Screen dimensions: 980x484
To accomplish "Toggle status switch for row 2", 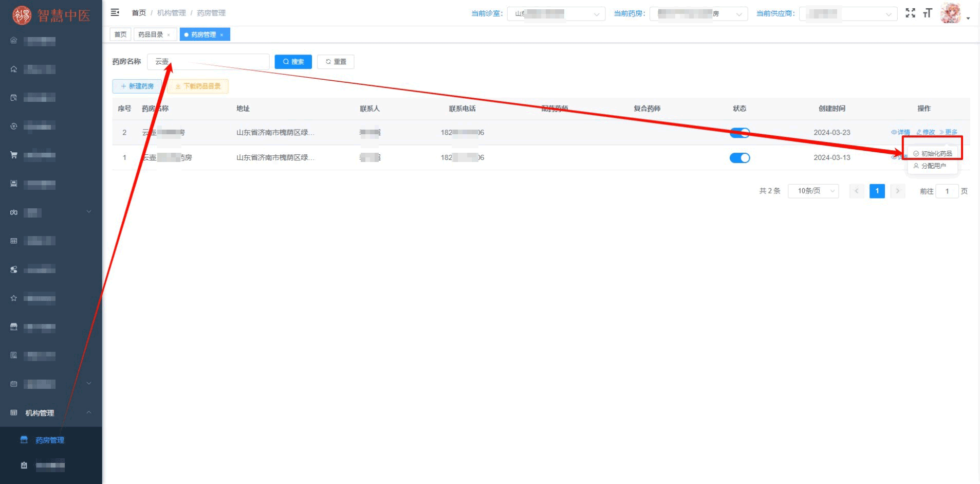I will 739,133.
